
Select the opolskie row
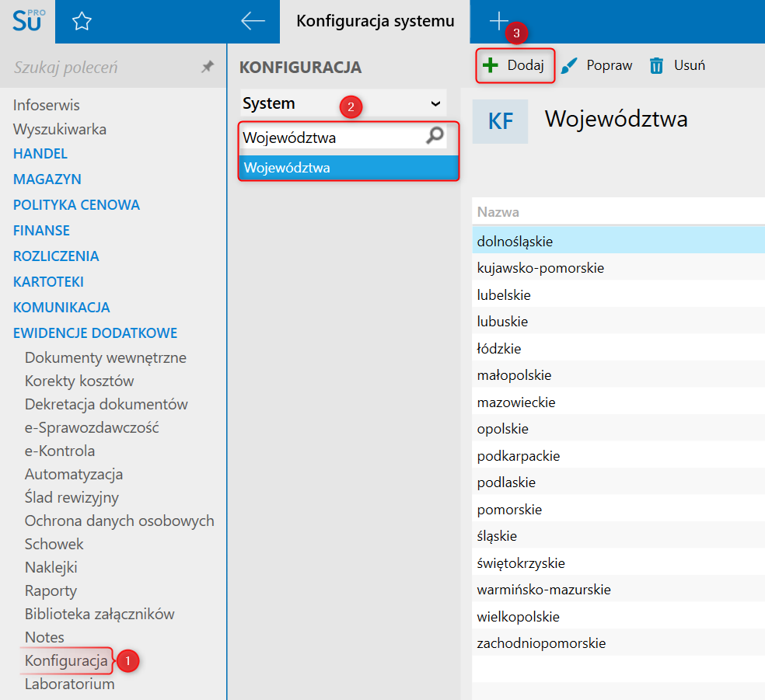[618, 429]
